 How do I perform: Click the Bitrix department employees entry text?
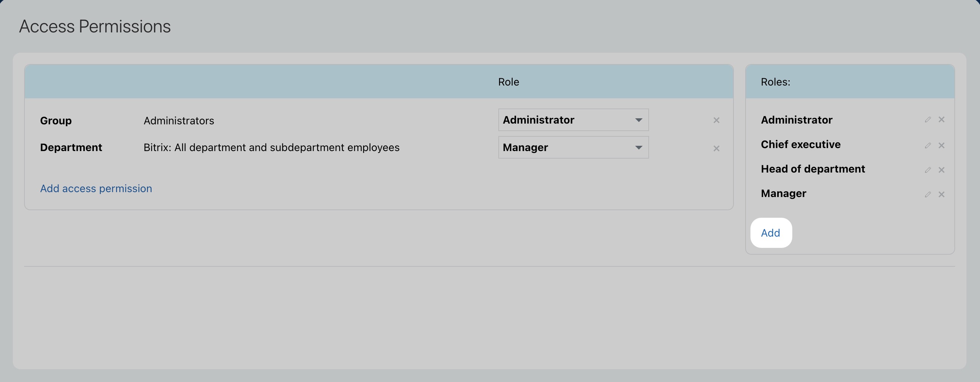coord(271,147)
